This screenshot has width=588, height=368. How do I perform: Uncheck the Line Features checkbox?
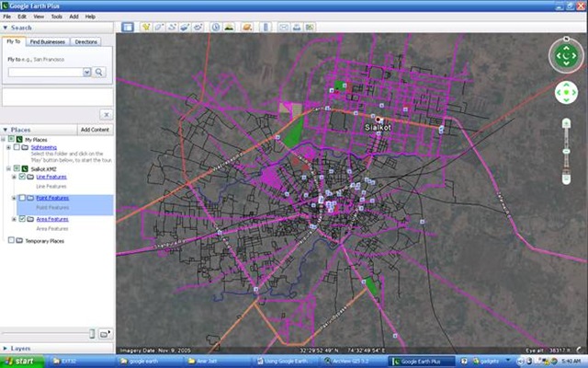point(22,177)
